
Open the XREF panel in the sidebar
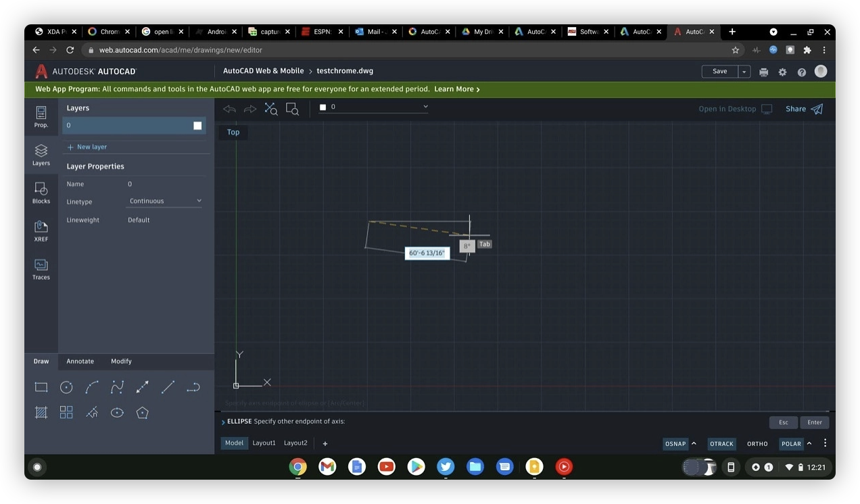coord(41,230)
